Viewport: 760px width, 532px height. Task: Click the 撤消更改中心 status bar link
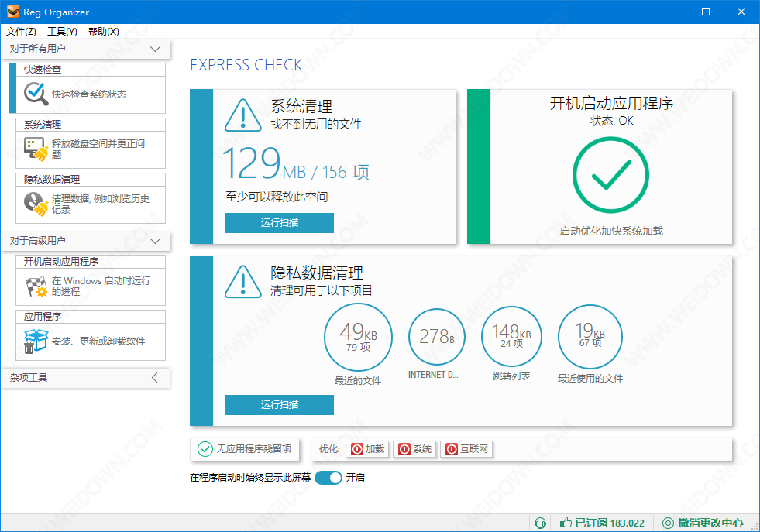pyautogui.click(x=703, y=523)
